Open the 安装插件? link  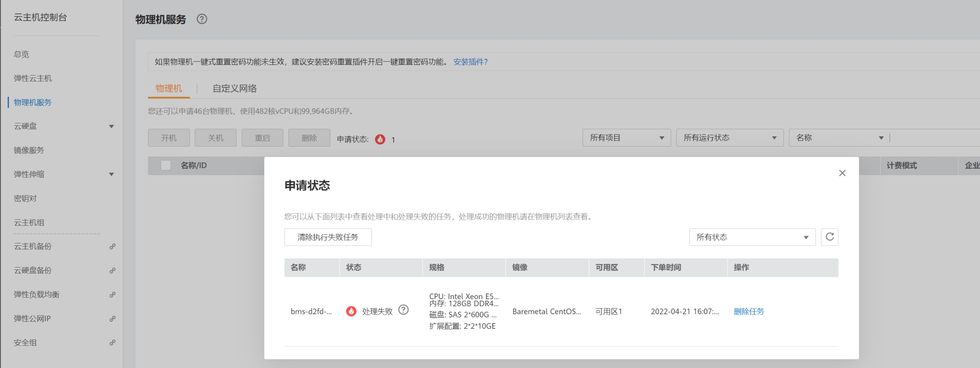coord(470,62)
